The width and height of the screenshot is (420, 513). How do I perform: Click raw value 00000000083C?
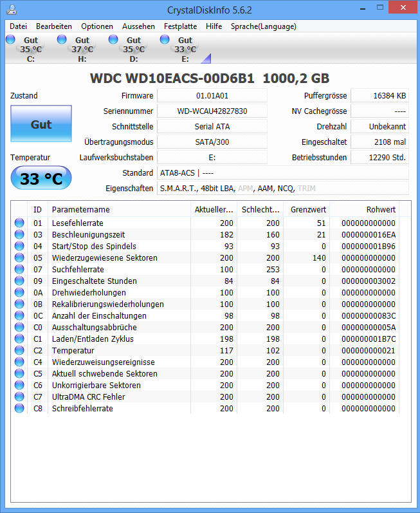[x=369, y=316]
